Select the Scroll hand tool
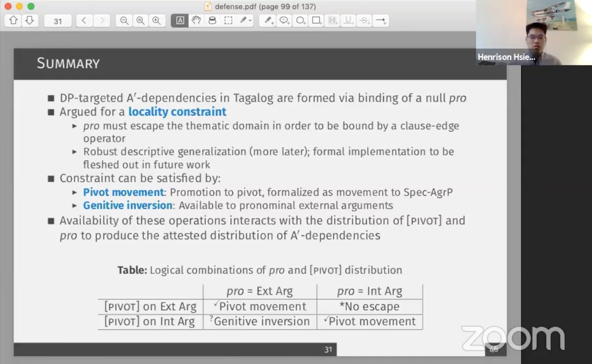The height and width of the screenshot is (364, 592). tap(196, 20)
